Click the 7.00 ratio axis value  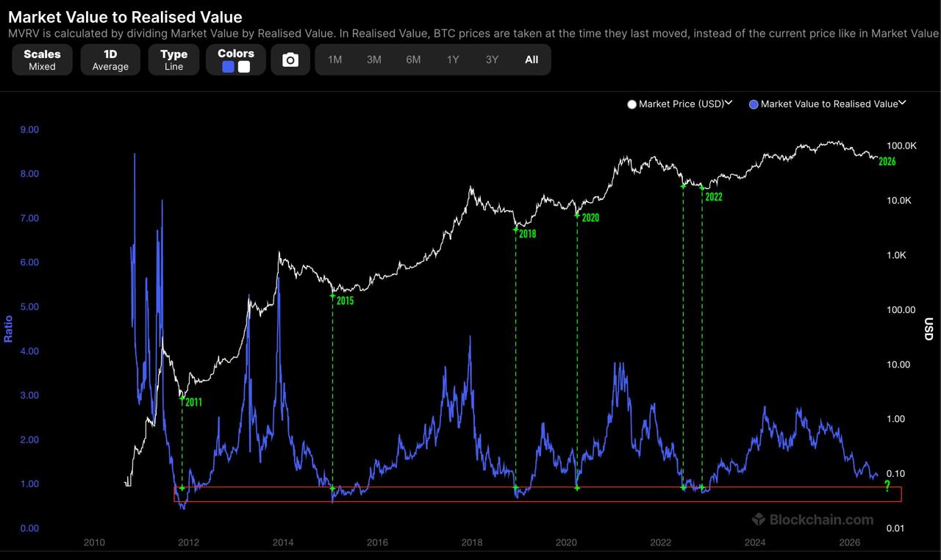(29, 218)
